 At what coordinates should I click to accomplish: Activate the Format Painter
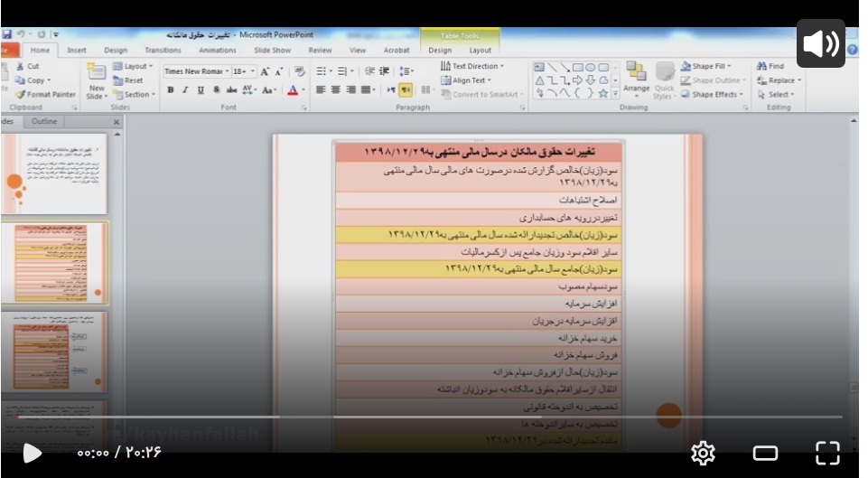pyautogui.click(x=45, y=94)
